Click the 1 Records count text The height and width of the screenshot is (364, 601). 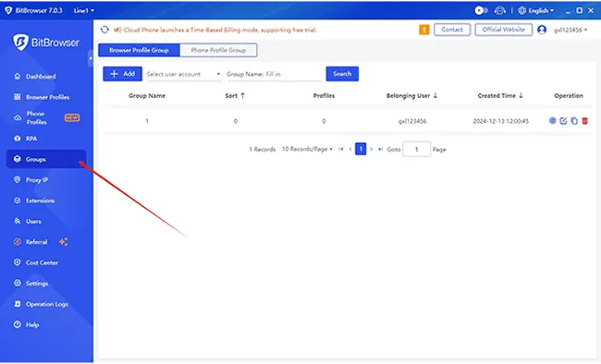[263, 150]
